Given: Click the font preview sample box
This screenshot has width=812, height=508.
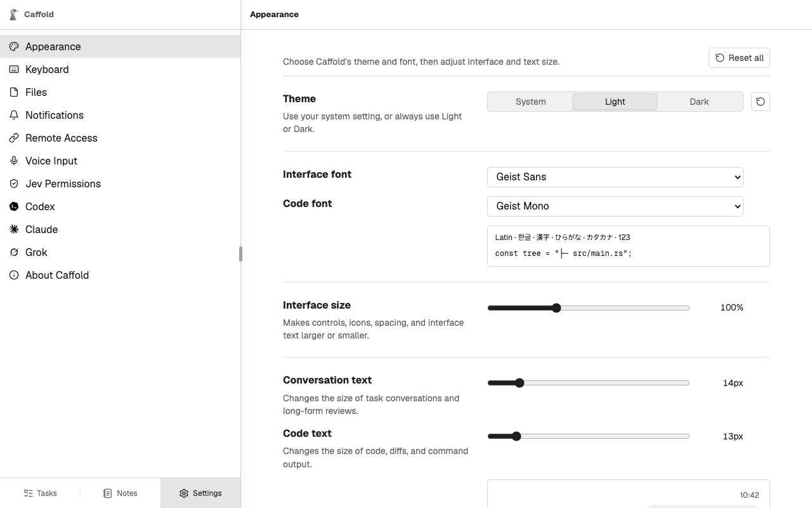Looking at the screenshot, I should pyautogui.click(x=629, y=246).
